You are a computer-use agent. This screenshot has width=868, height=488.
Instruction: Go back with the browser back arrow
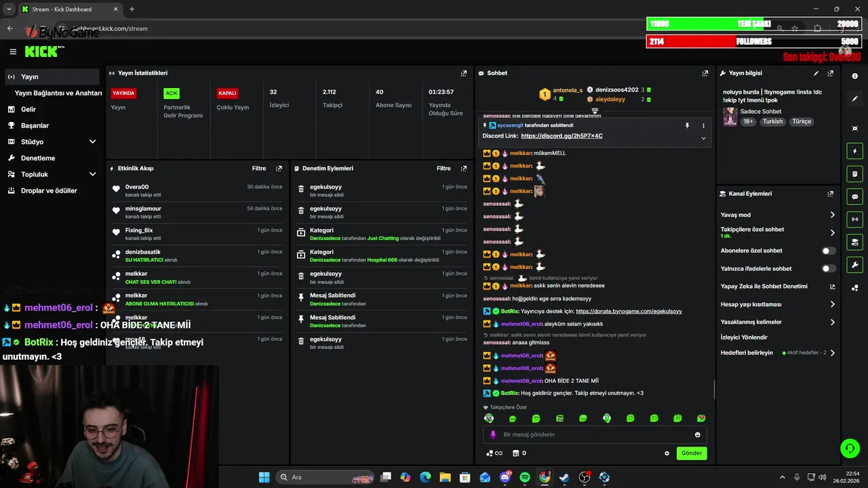[x=9, y=28]
